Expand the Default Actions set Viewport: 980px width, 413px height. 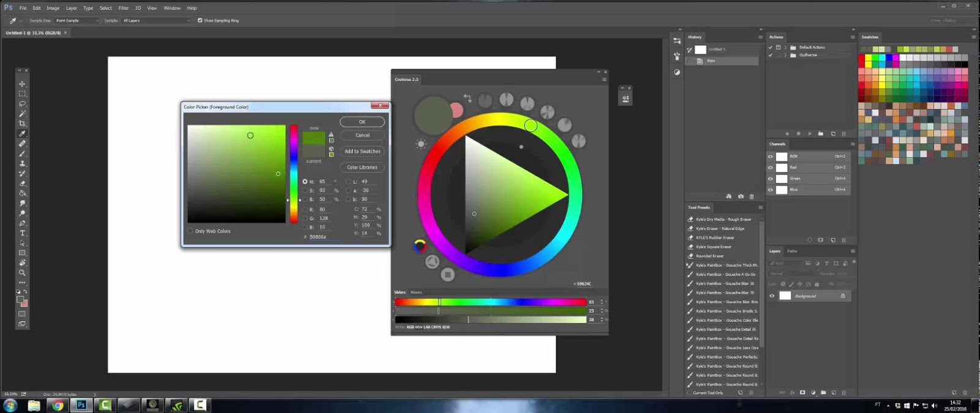point(785,47)
